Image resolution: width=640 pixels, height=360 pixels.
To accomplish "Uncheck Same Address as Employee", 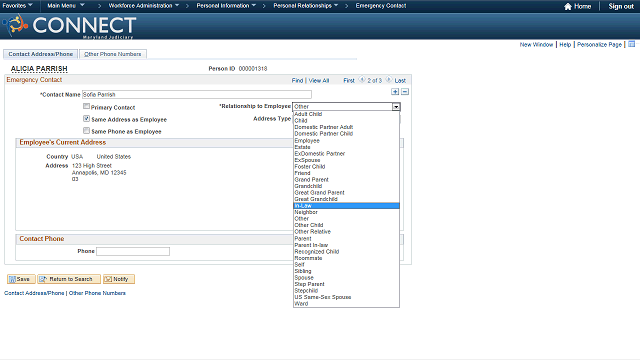I will click(86, 119).
